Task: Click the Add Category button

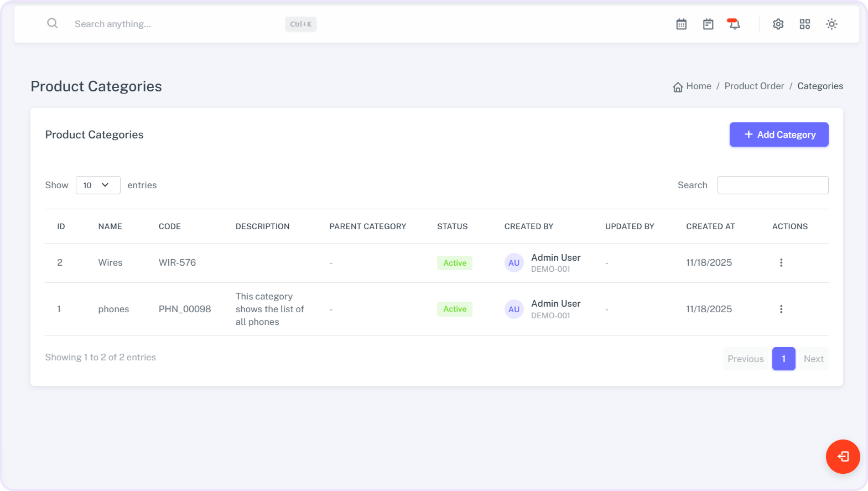Action: click(x=778, y=135)
